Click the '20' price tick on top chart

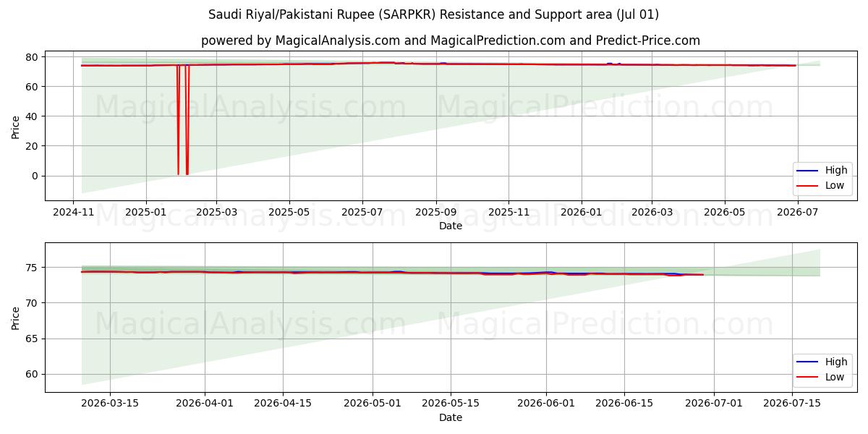33,146
